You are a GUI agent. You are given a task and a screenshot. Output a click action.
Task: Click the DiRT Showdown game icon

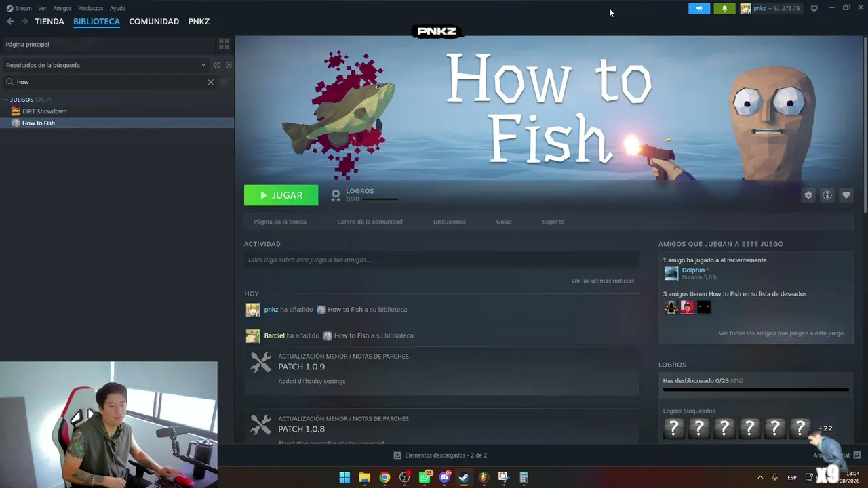[16, 111]
